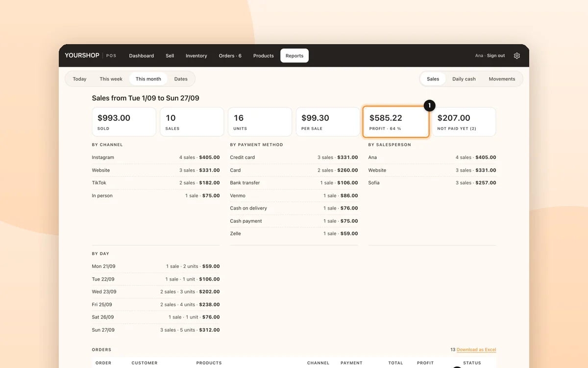Click the Sign out link

pyautogui.click(x=496, y=56)
